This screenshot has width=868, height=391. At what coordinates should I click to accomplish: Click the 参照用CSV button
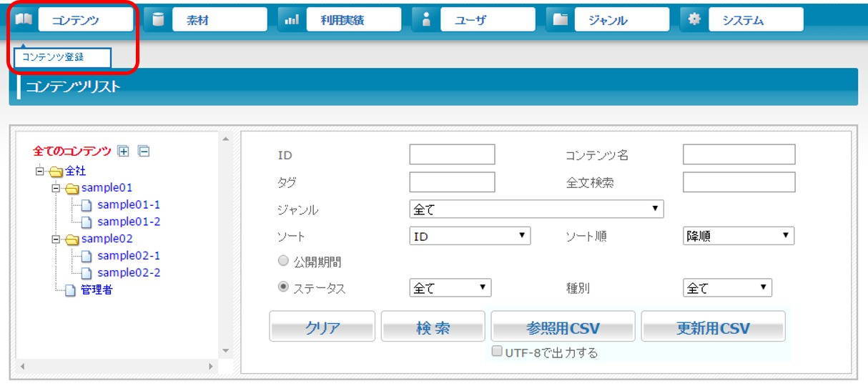(x=563, y=328)
